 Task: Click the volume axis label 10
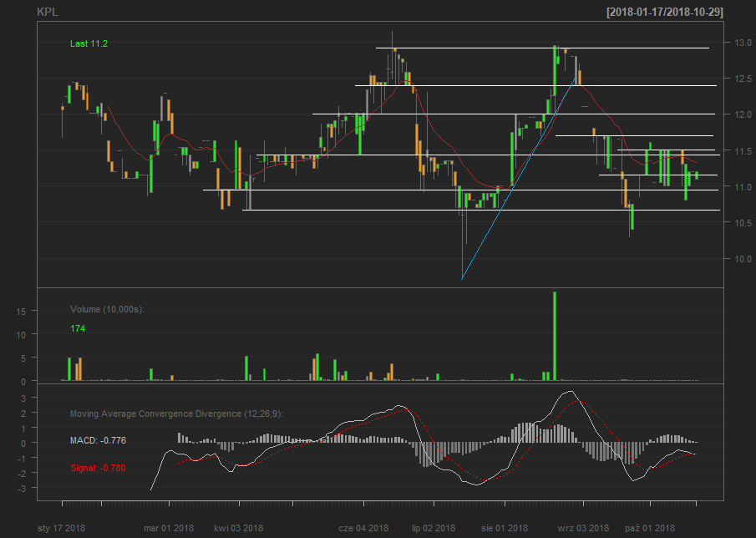21,334
